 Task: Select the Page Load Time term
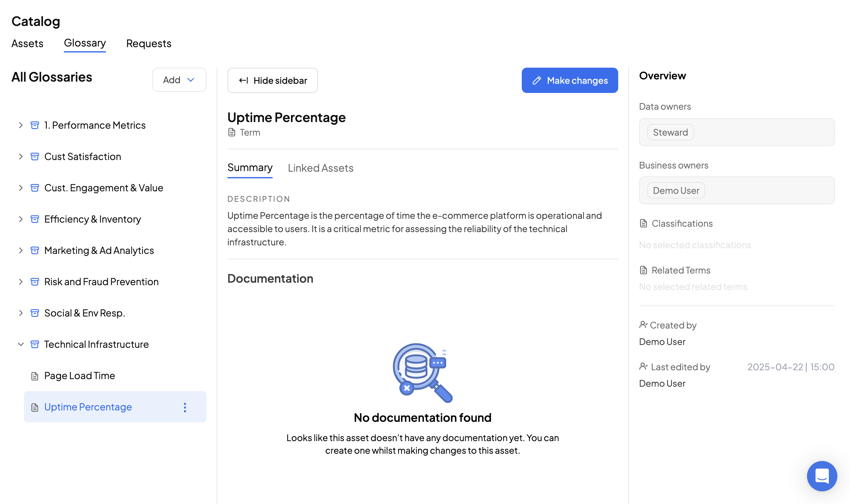[x=79, y=376]
